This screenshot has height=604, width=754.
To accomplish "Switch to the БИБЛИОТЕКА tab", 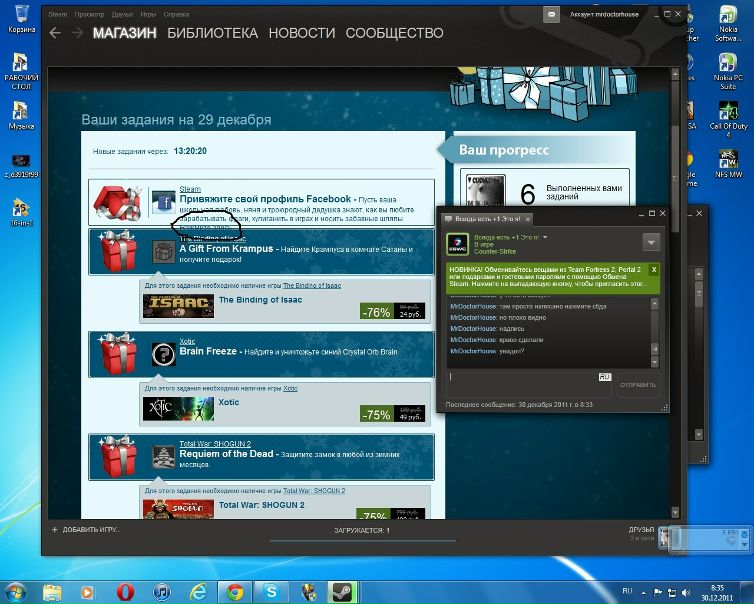I will (212, 33).
